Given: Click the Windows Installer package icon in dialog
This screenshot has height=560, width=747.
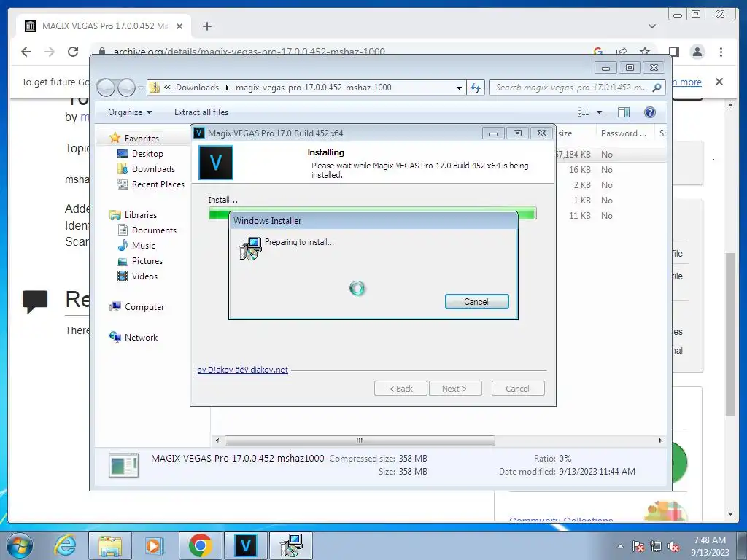Looking at the screenshot, I should [250, 248].
